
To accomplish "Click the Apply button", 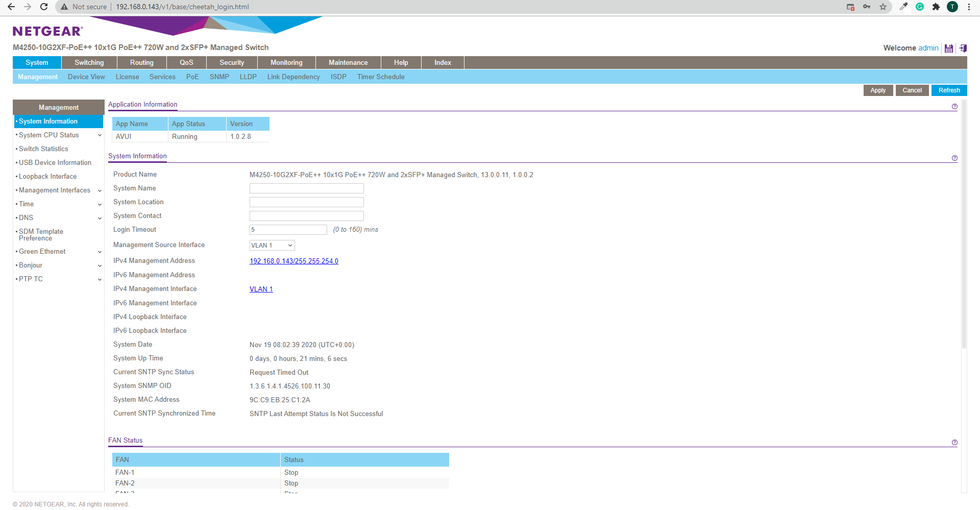I will coord(878,90).
